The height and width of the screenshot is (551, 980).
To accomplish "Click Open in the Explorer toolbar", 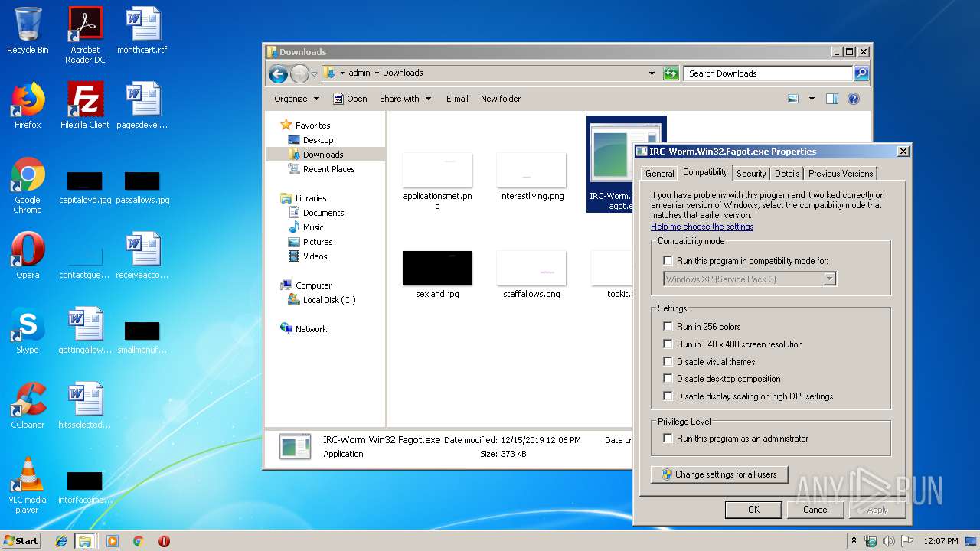I will 350,99.
